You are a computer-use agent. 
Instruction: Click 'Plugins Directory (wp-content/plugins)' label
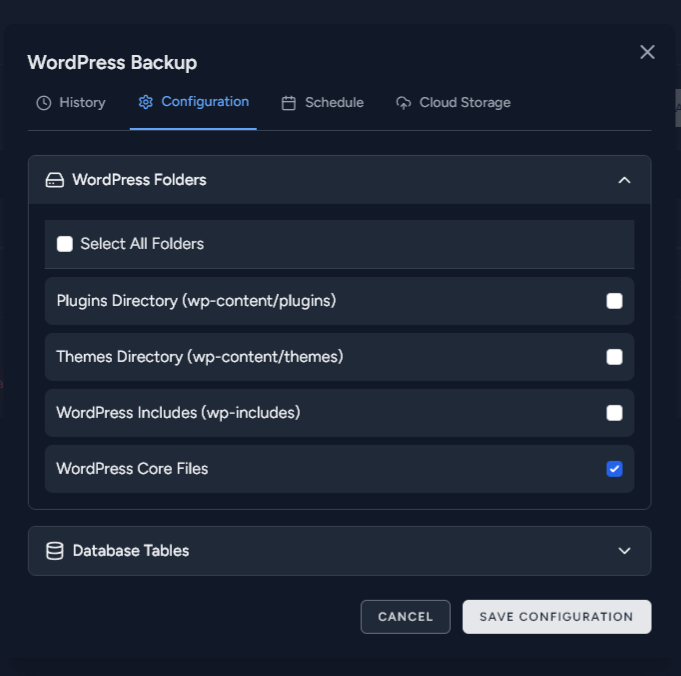(196, 301)
